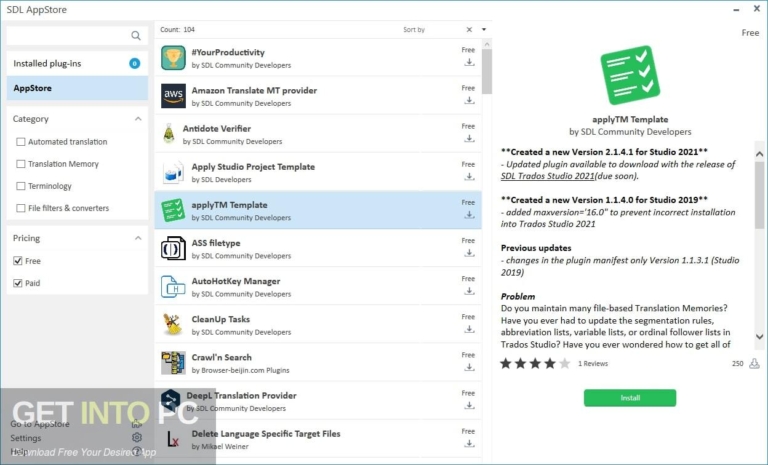
Task: Select the ASS filetype entry
Action: click(318, 248)
